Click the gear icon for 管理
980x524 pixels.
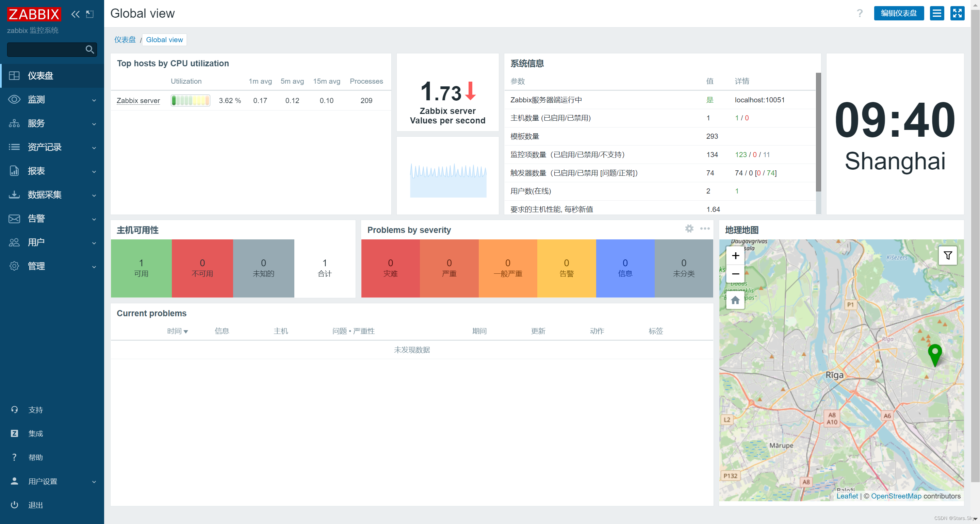(14, 266)
